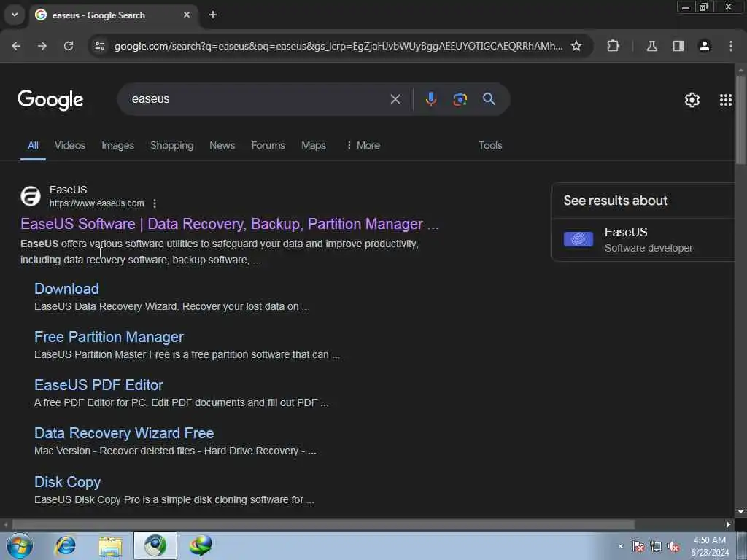Screen dimensions: 747x560
Task: Bookmark this page with the star icon
Action: pos(576,46)
